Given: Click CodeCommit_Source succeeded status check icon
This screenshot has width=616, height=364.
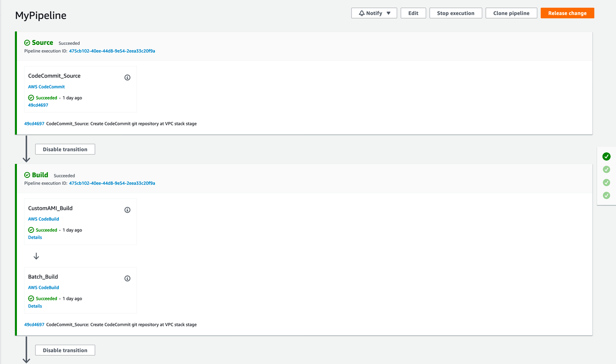Looking at the screenshot, I should click(31, 98).
